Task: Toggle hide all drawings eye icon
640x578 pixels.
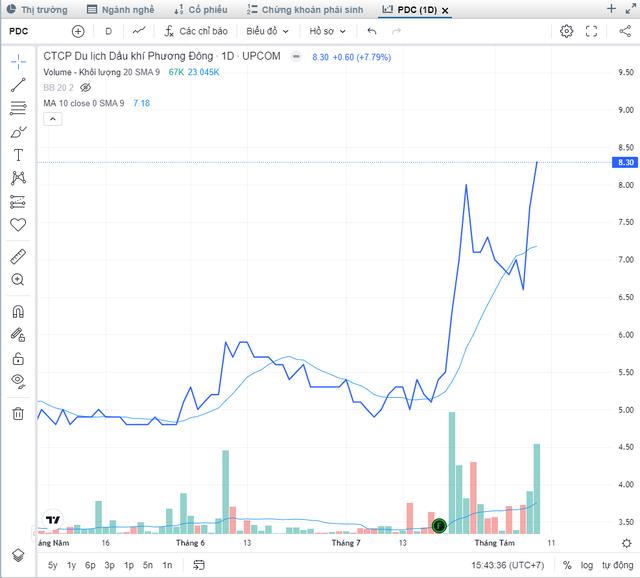Action: point(18,381)
